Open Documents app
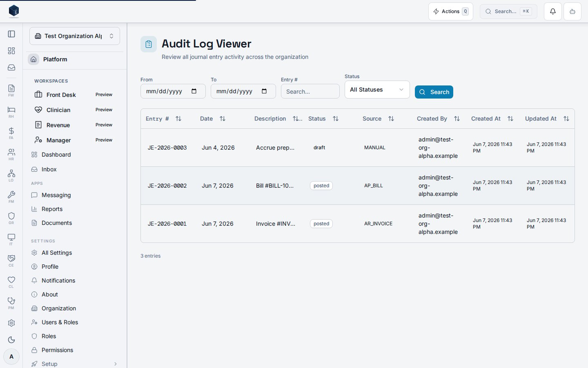 coord(75,223)
